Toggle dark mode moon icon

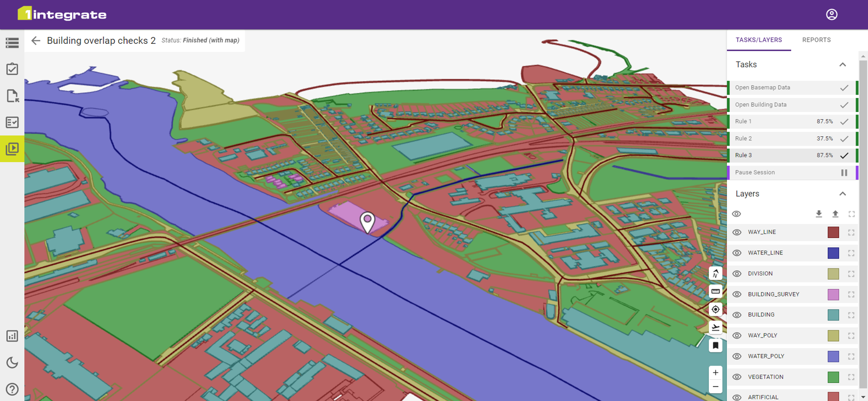[12, 362]
